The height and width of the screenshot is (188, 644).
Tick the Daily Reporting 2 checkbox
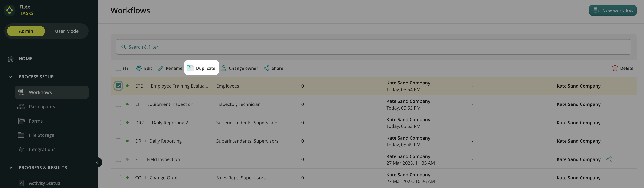[x=118, y=123]
